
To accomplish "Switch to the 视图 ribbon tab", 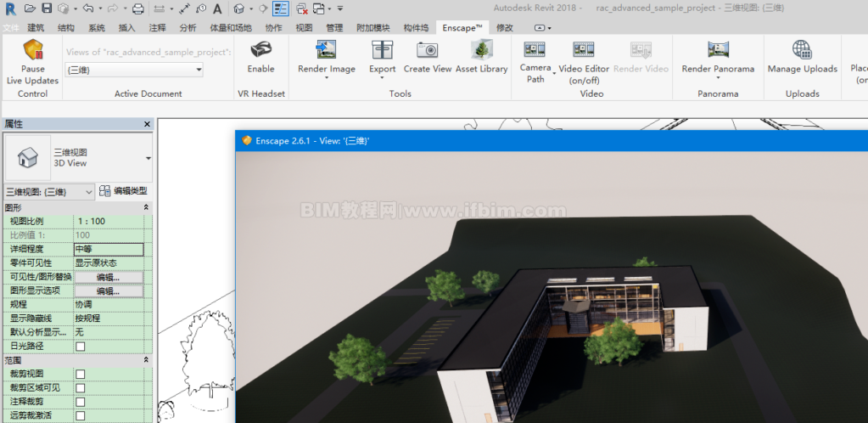I will [x=304, y=28].
